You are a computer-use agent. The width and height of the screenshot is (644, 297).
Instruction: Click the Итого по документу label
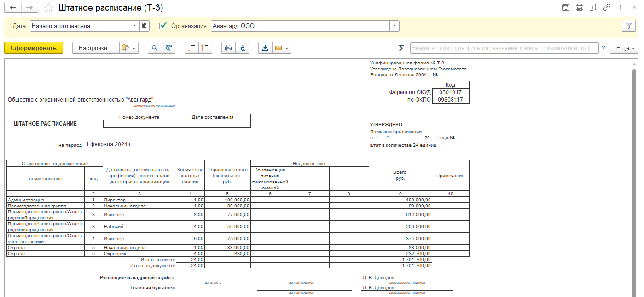[153, 265]
